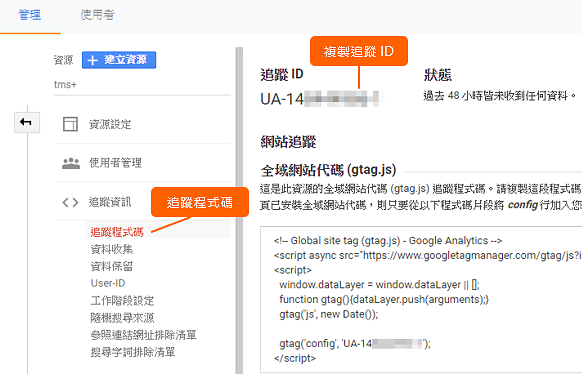Open 搜尋字詞排除清單 submenu link
This screenshot has height=375, width=582.
(133, 352)
